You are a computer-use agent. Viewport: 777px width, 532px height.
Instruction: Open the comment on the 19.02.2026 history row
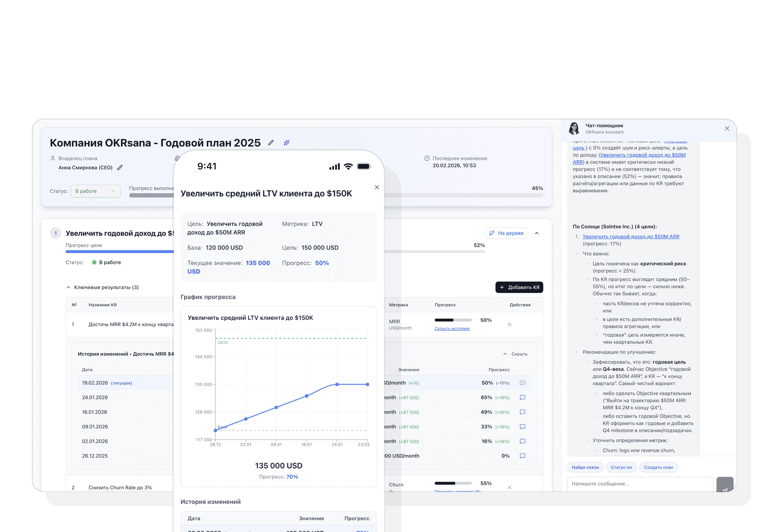pos(522,383)
